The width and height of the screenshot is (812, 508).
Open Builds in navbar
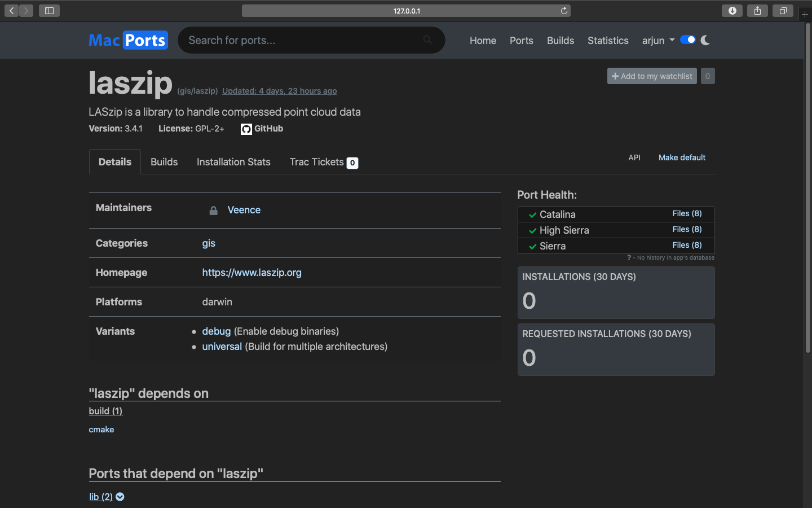click(x=561, y=41)
